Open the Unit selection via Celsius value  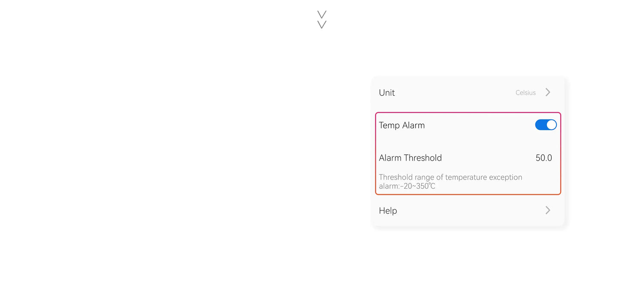[526, 93]
